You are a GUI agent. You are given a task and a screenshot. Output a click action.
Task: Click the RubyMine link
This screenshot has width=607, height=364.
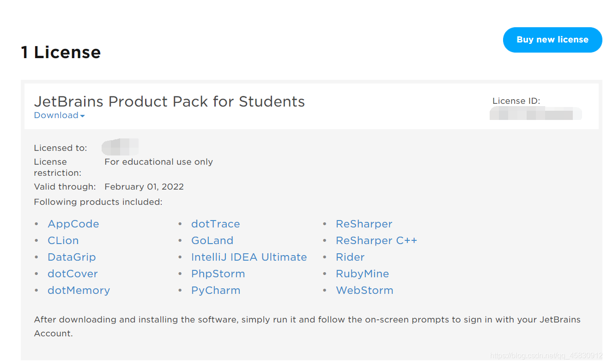point(362,274)
